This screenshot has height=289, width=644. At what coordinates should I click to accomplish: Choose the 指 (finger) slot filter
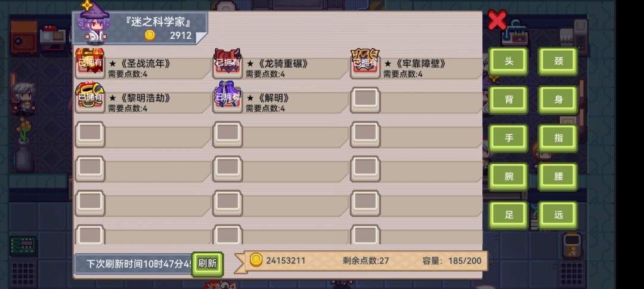558,138
